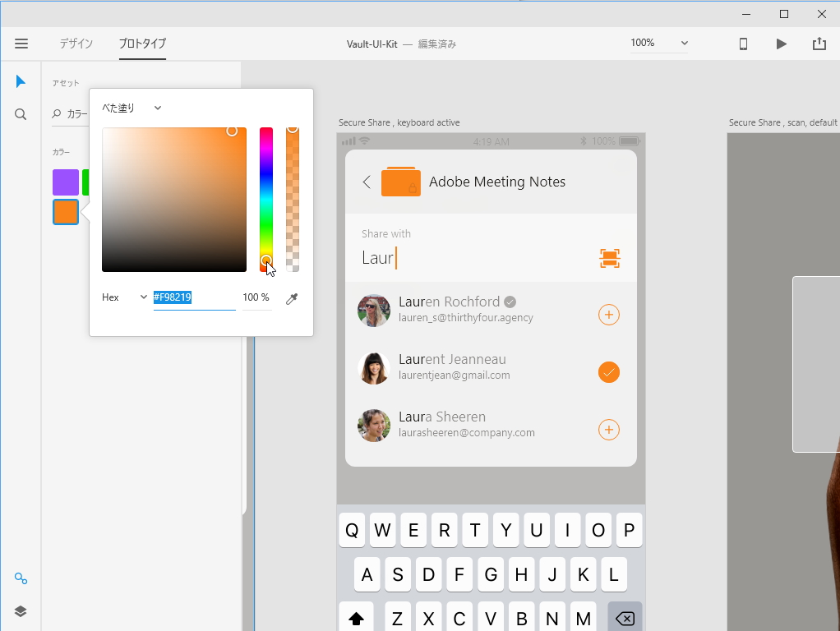The height and width of the screenshot is (631, 840).
Task: Click the share export icon
Action: tap(819, 44)
